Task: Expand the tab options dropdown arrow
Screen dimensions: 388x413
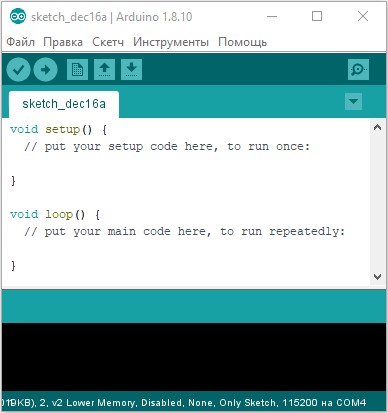Action: [x=353, y=101]
